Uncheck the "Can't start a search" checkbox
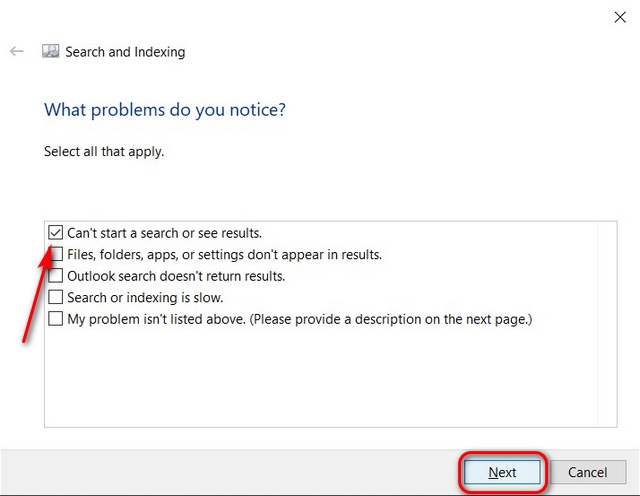Image resolution: width=640 pixels, height=496 pixels. (x=55, y=233)
